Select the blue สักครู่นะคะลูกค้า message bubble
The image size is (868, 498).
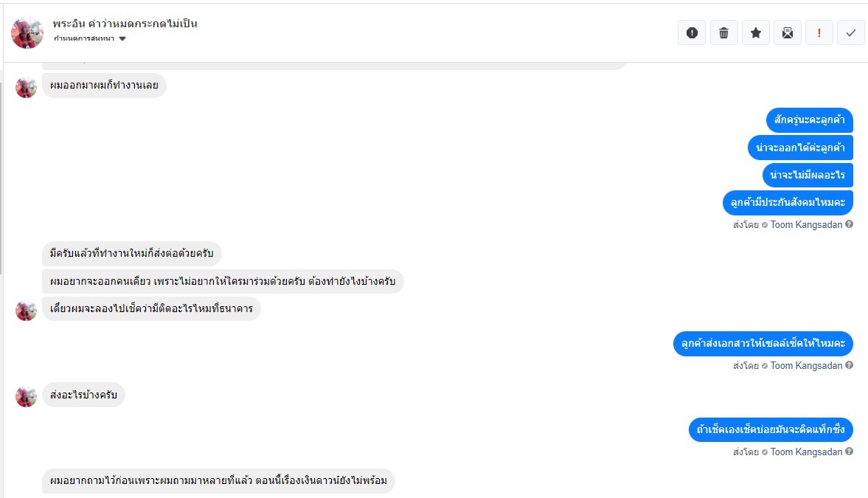click(809, 120)
